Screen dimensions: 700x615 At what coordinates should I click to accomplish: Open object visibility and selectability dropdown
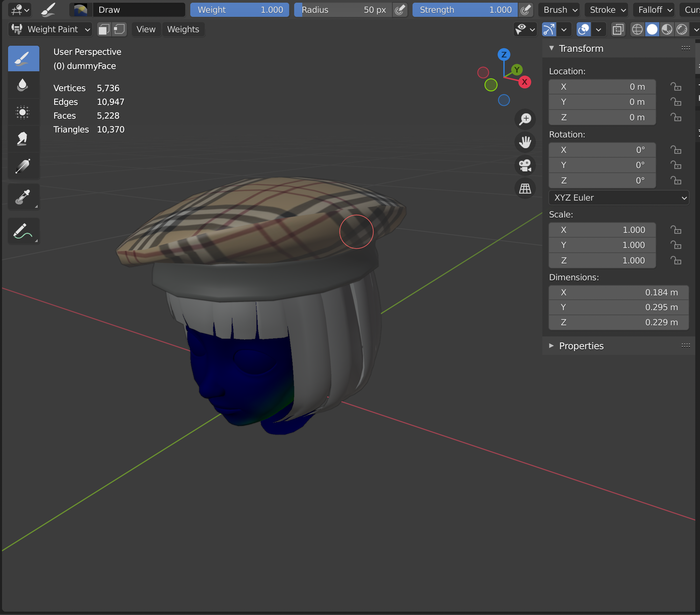[x=526, y=30]
